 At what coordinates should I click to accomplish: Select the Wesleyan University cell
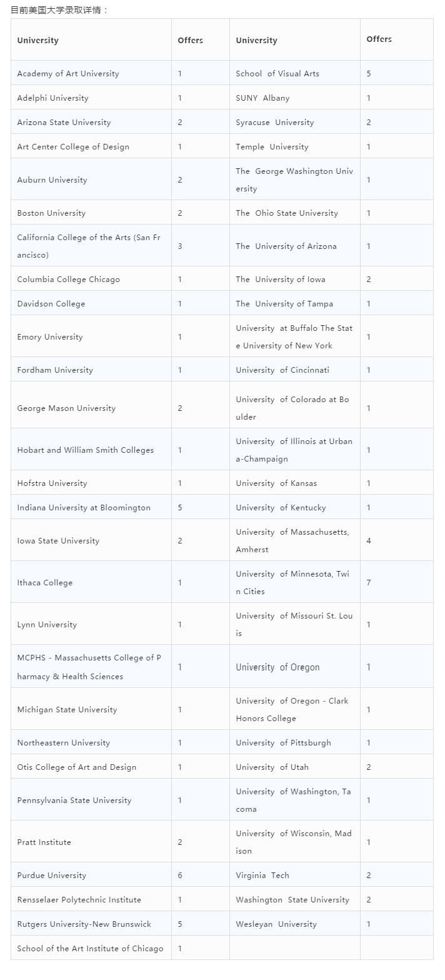point(294,924)
